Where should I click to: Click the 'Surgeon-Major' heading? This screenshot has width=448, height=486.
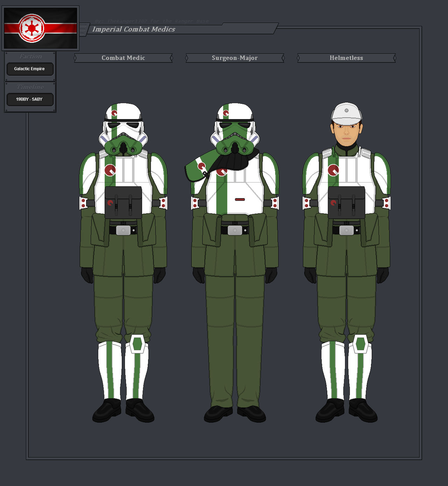235,58
